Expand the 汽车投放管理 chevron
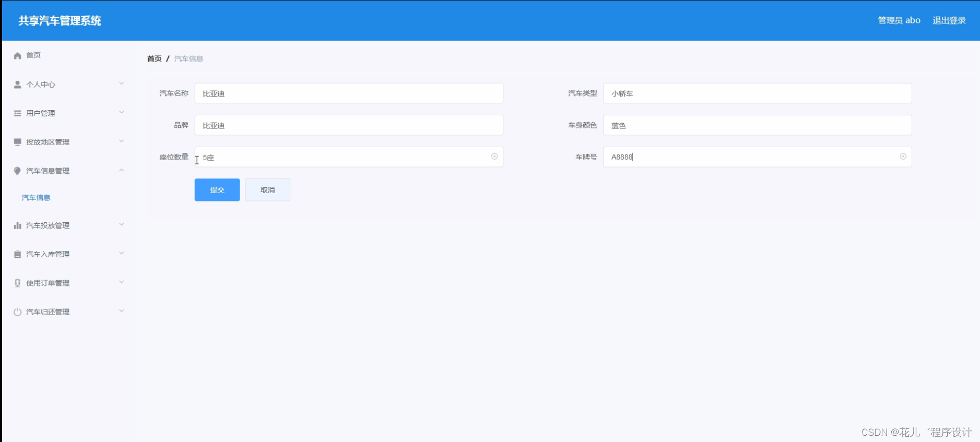Screen dimensions: 980x442 point(122,224)
